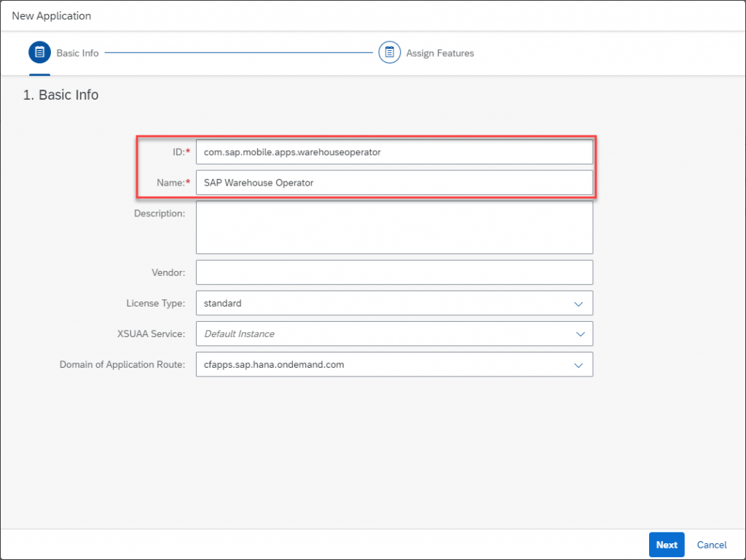The height and width of the screenshot is (560, 746).
Task: Click the License Type label
Action: pyautogui.click(x=156, y=303)
